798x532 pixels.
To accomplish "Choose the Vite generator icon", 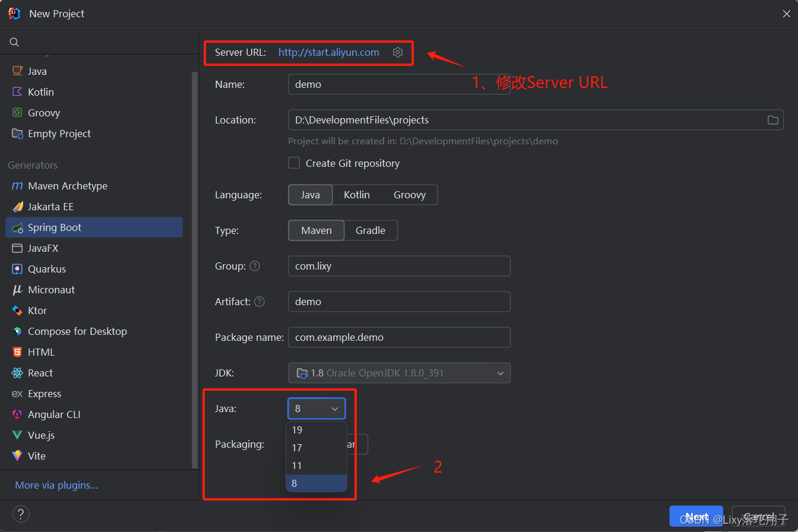I will 17,456.
